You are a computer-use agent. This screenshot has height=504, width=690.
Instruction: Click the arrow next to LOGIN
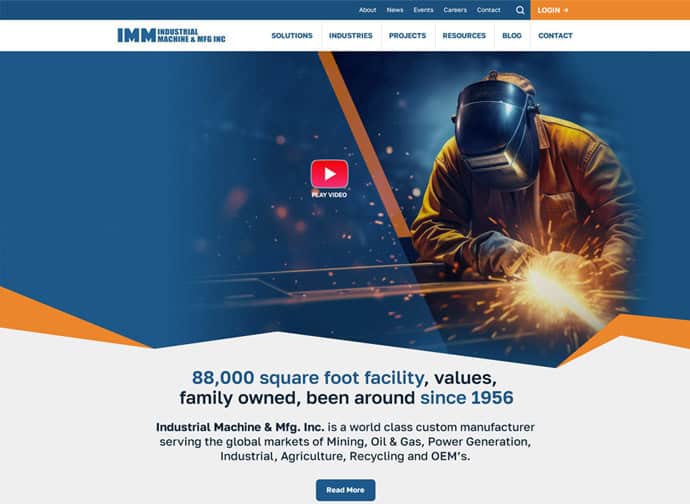pyautogui.click(x=566, y=10)
